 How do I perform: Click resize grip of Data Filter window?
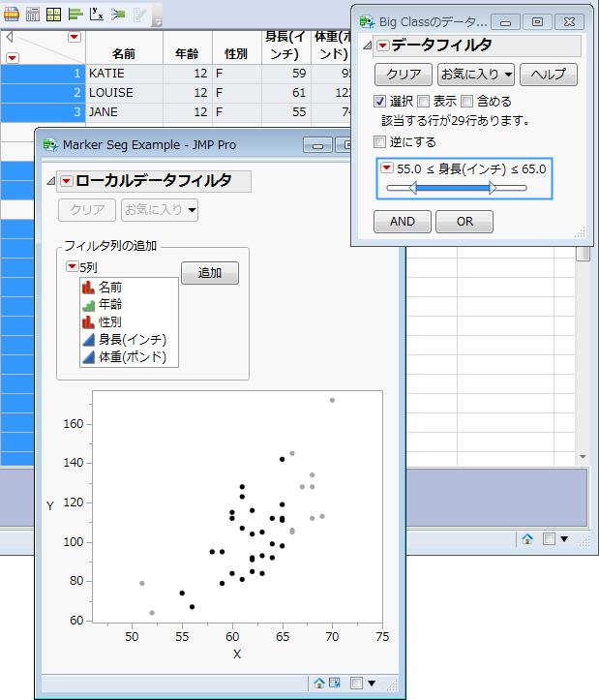coord(580,232)
